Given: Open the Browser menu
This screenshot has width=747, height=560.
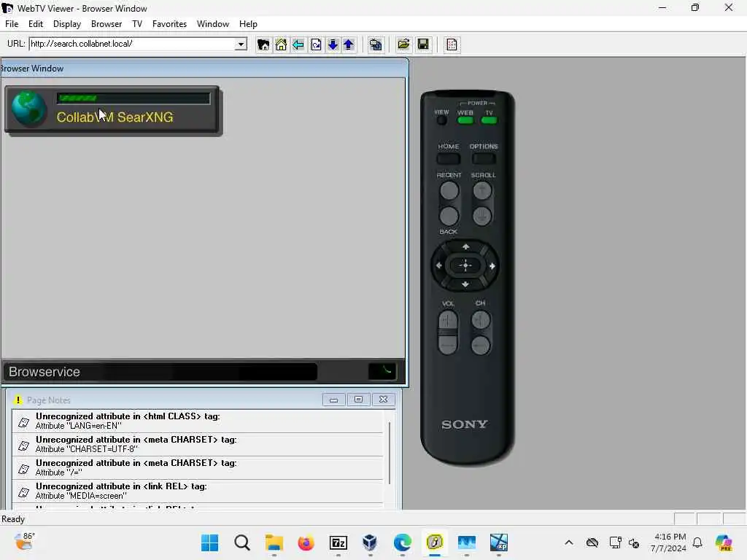Looking at the screenshot, I should click(107, 24).
